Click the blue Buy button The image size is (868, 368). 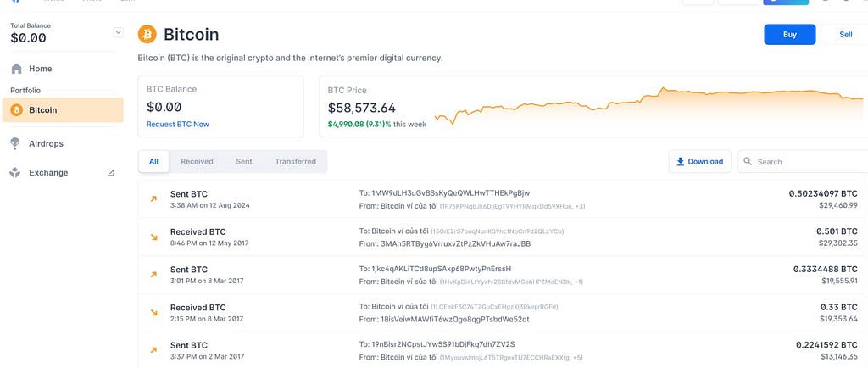pos(789,34)
